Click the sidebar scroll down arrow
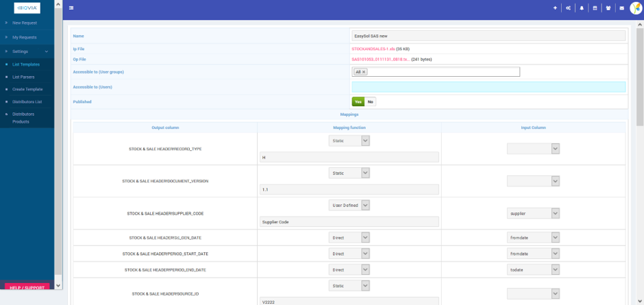Viewport: 644px width, 305px height. 58,285
